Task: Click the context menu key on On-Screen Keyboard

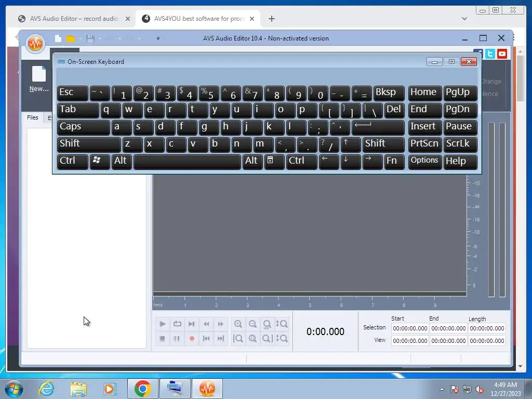Action: [274, 162]
